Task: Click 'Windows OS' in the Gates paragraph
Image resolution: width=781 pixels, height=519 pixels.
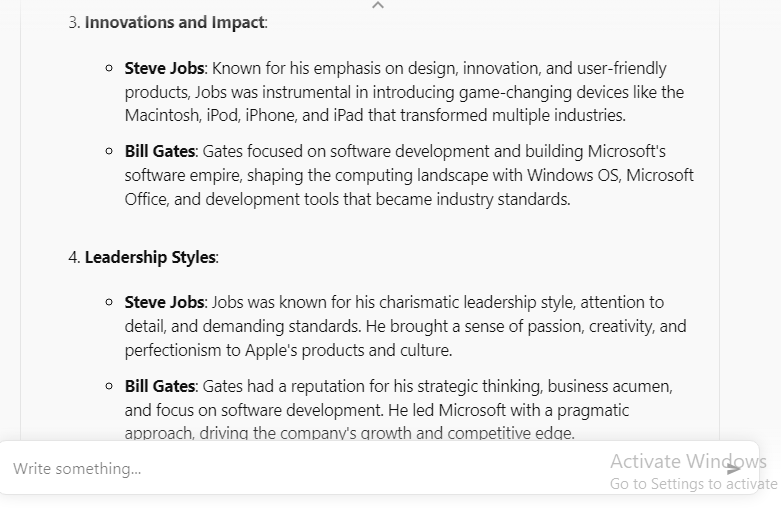Action: pos(573,175)
